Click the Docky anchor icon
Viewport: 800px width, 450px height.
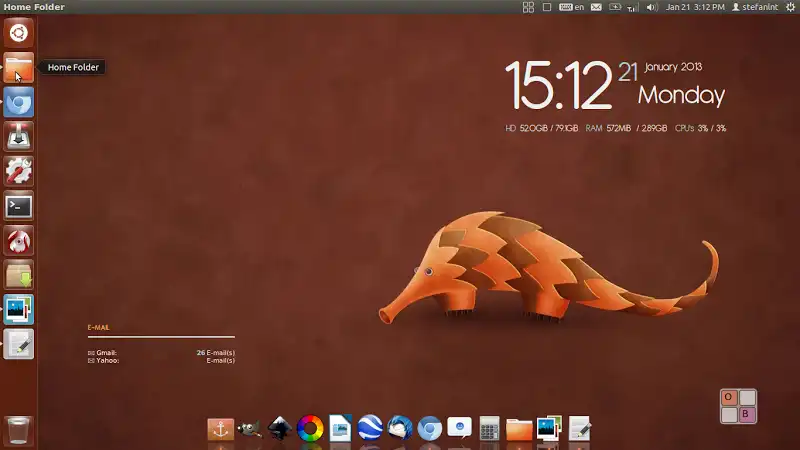click(x=220, y=429)
